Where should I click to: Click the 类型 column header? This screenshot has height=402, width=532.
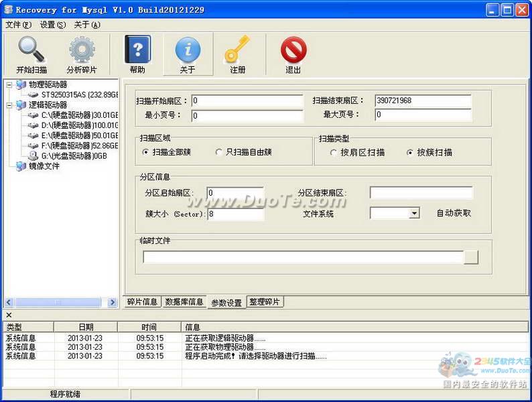29,327
